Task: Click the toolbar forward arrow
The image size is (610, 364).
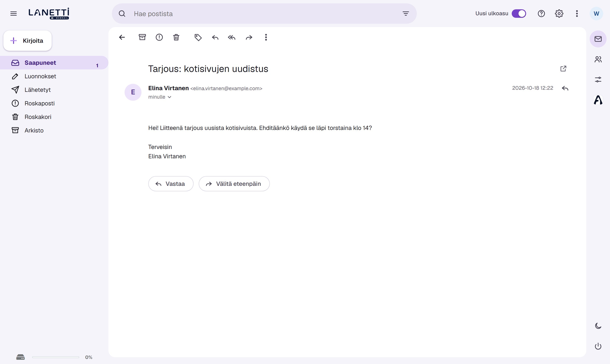Action: point(249,37)
